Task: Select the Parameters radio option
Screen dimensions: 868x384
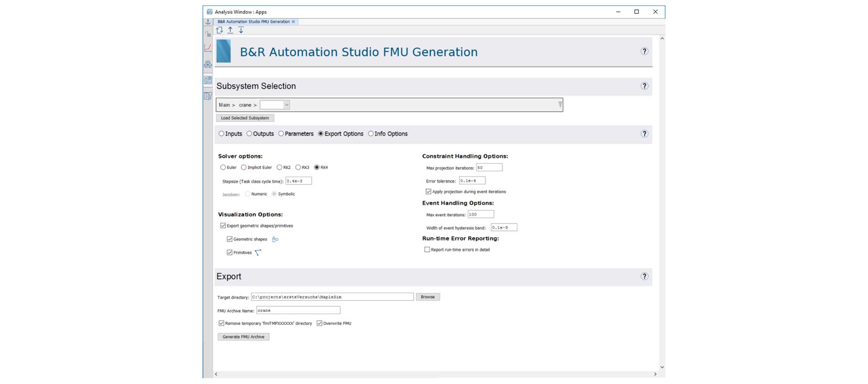Action: 281,134
